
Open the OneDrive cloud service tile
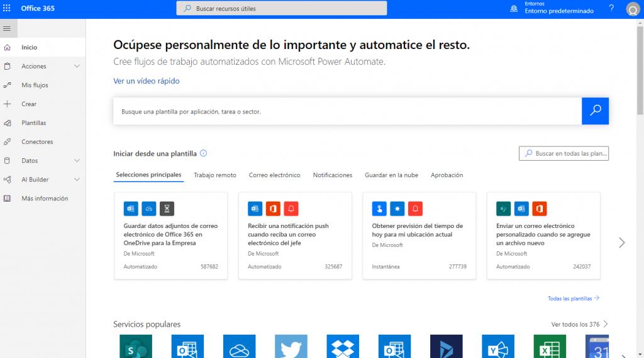point(240,346)
